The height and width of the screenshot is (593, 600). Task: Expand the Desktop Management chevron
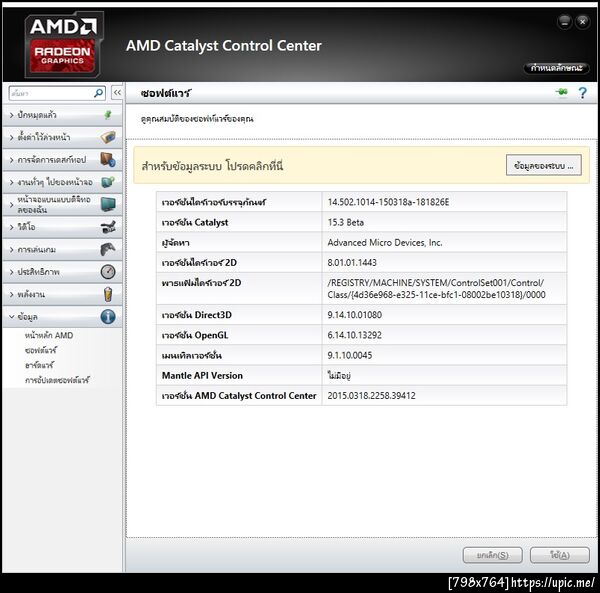(x=11, y=160)
